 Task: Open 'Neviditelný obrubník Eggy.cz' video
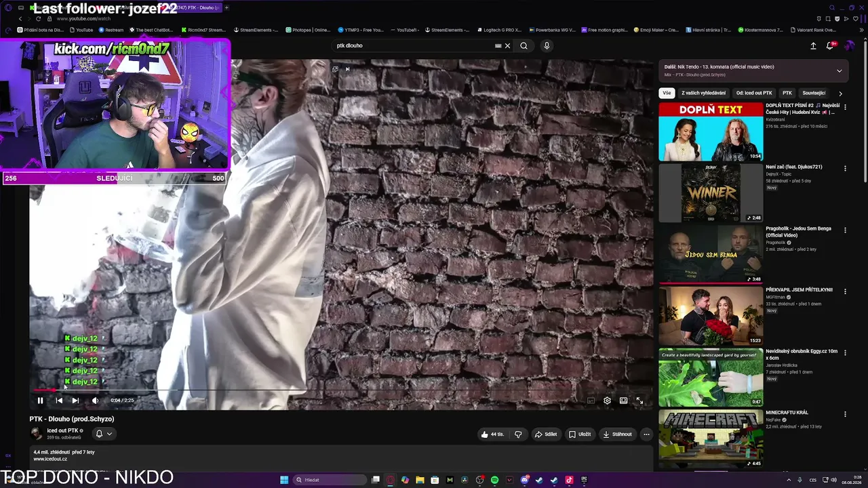point(802,354)
